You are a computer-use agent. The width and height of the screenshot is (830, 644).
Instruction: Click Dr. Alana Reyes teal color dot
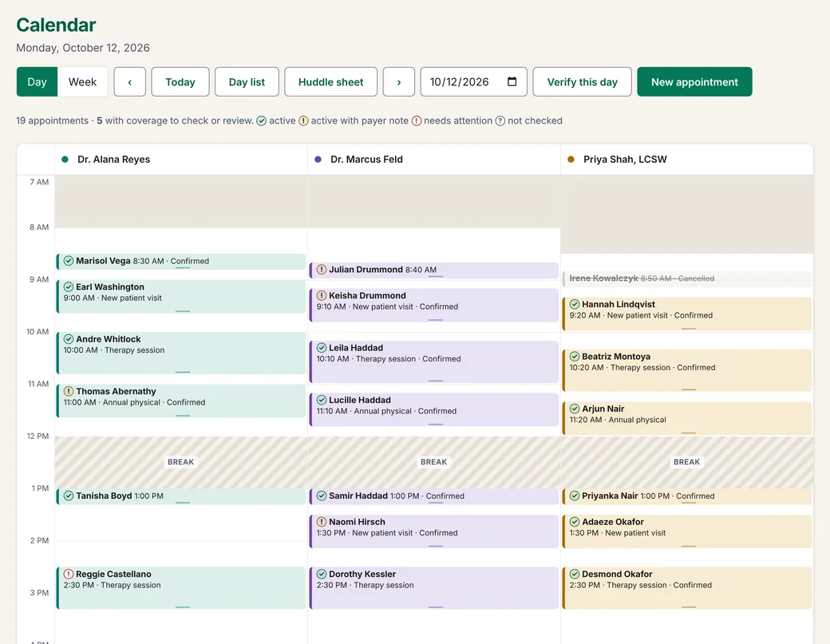(x=65, y=160)
